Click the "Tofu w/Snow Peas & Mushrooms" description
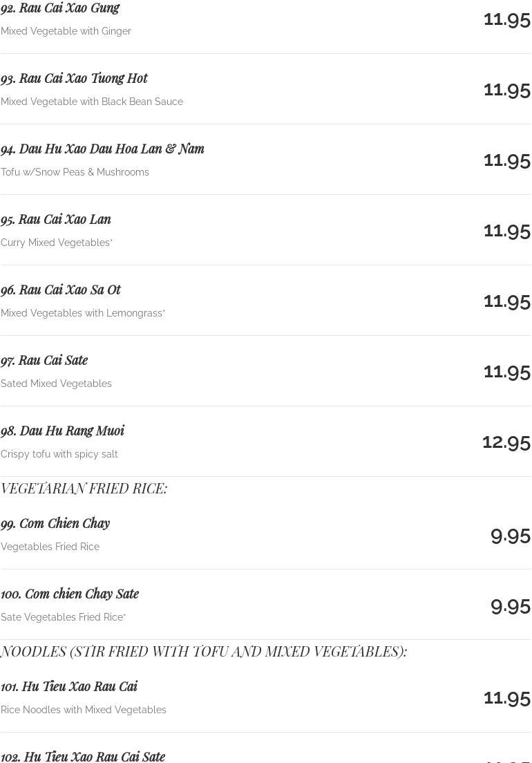 pyautogui.click(x=75, y=172)
